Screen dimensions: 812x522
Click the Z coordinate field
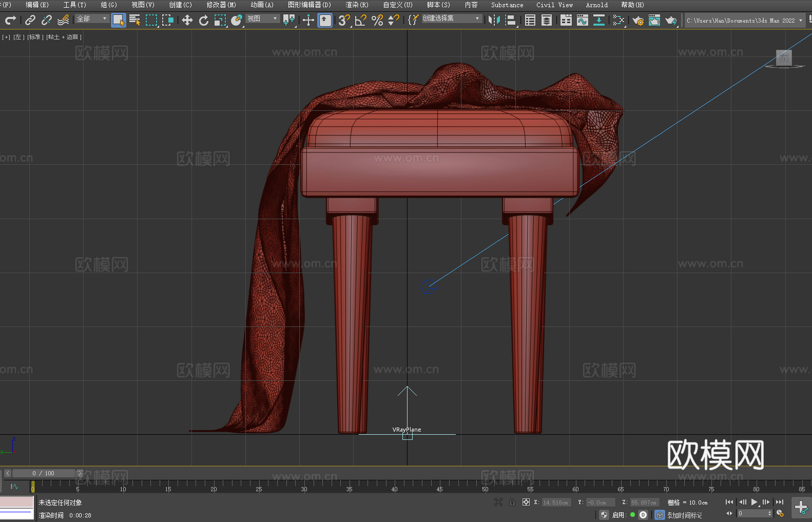(645, 502)
